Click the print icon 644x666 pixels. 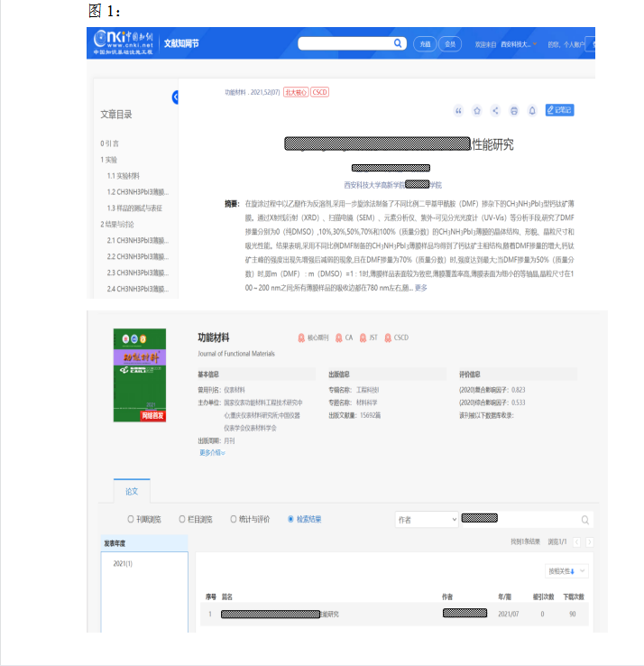click(x=514, y=110)
